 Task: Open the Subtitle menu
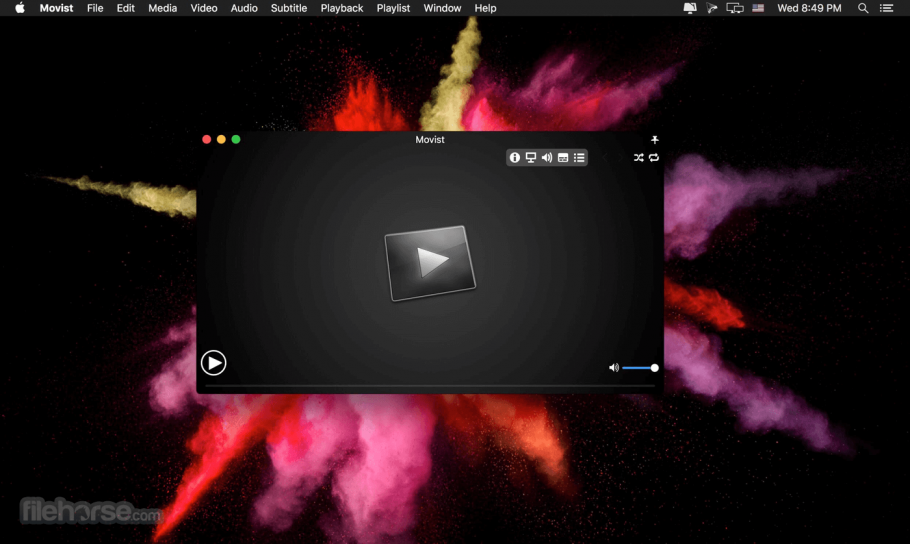(x=289, y=8)
